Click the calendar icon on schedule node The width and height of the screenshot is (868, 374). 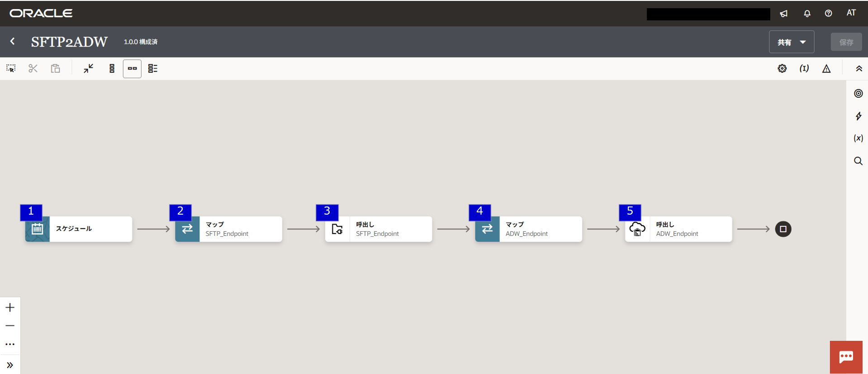pos(38,229)
